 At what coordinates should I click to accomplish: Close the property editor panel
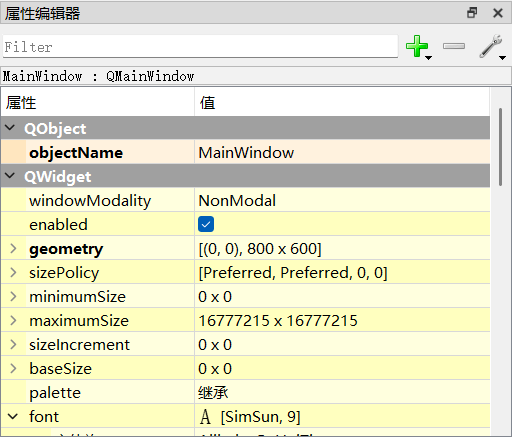[x=498, y=13]
